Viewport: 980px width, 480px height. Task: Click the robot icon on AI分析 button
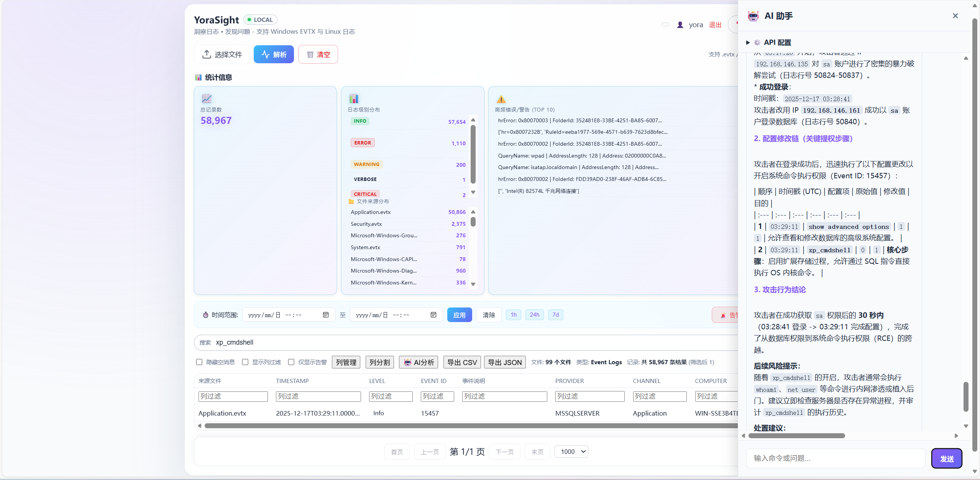coord(407,362)
